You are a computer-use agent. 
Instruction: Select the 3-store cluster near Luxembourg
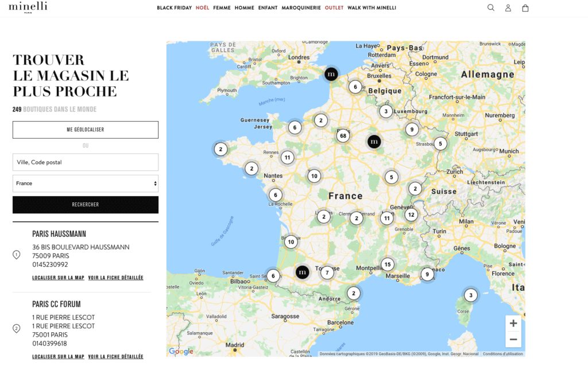[386, 111]
